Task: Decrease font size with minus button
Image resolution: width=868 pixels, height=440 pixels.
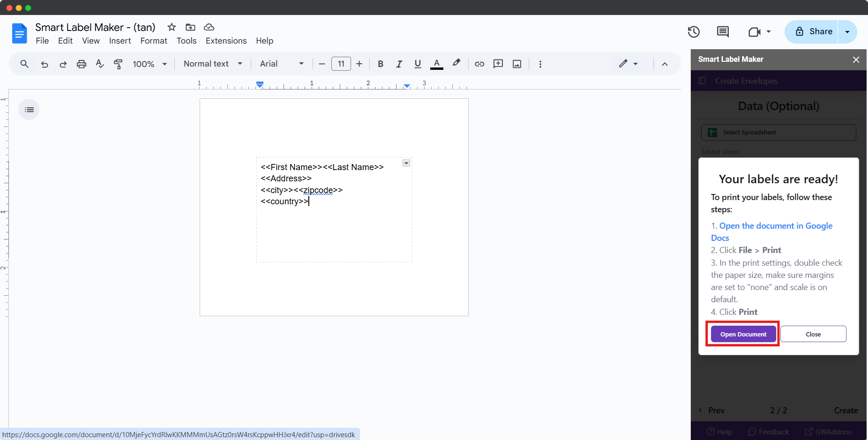Action: pyautogui.click(x=322, y=64)
